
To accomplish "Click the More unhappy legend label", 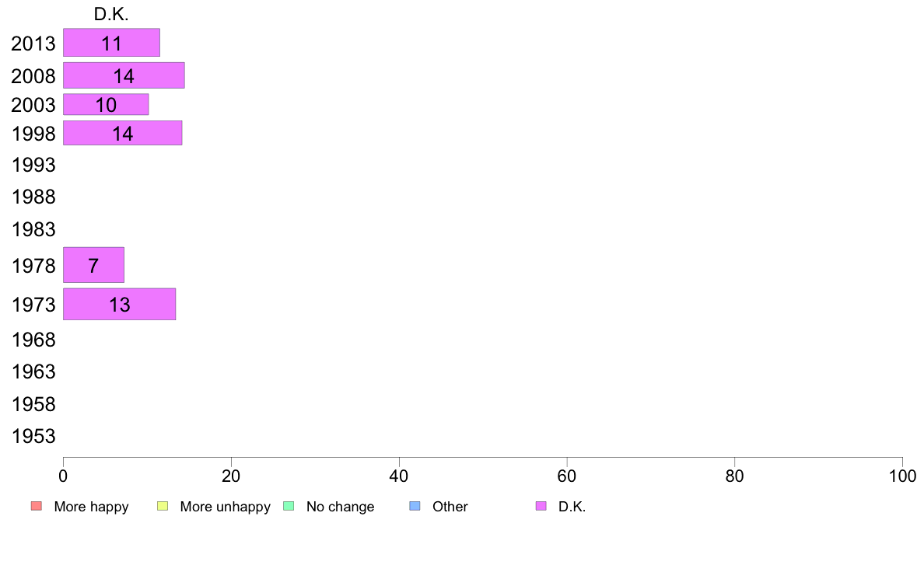I will 225,507.
